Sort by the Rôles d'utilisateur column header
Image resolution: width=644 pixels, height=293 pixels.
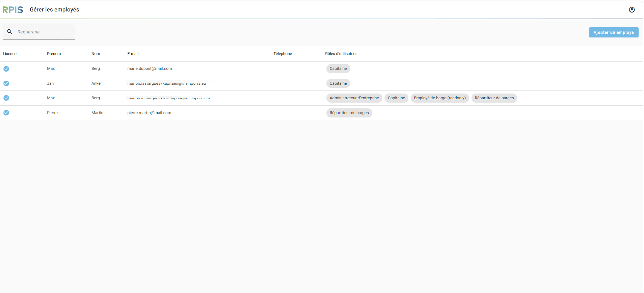tap(341, 54)
